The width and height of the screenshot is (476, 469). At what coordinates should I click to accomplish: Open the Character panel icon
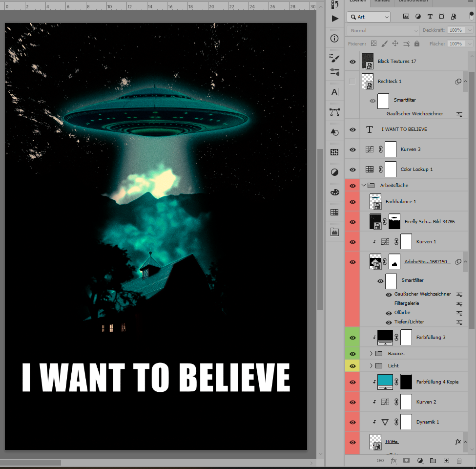[x=334, y=92]
